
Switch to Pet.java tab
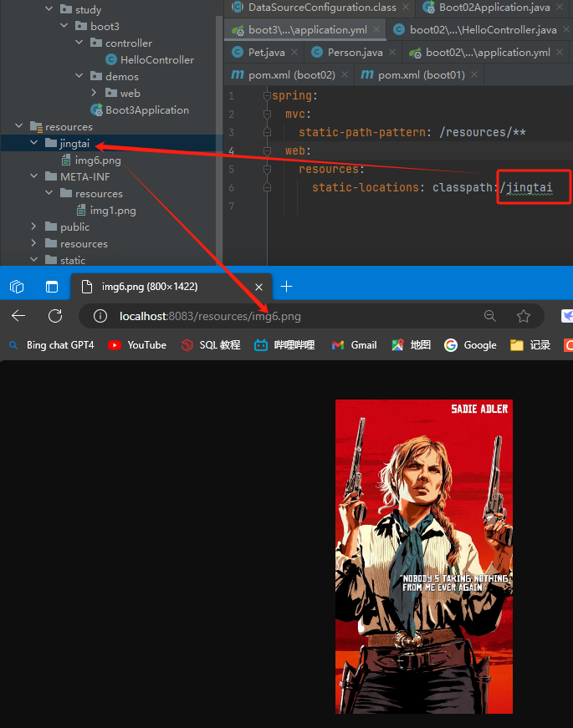266,53
